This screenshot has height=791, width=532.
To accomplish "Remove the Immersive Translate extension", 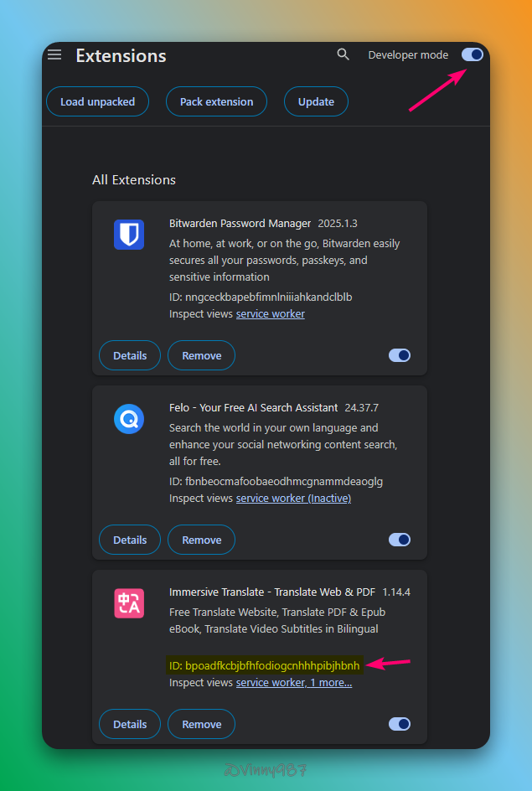I will [201, 724].
